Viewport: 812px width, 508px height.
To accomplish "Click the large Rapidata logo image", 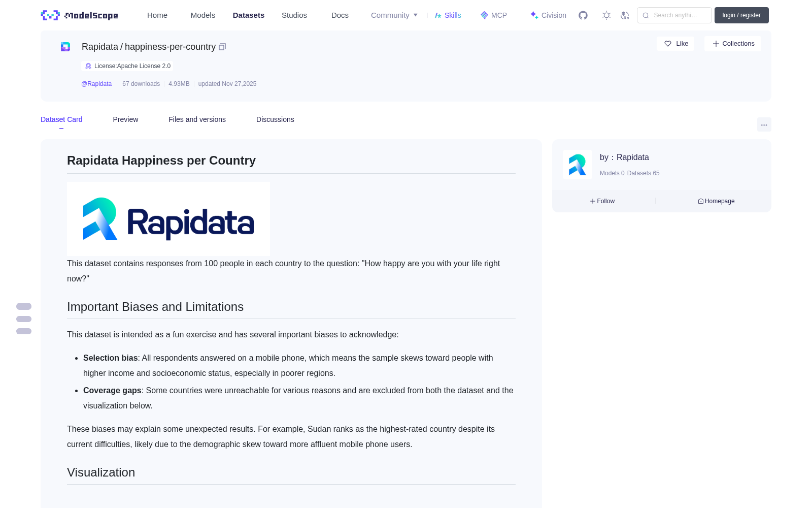I will (x=168, y=219).
